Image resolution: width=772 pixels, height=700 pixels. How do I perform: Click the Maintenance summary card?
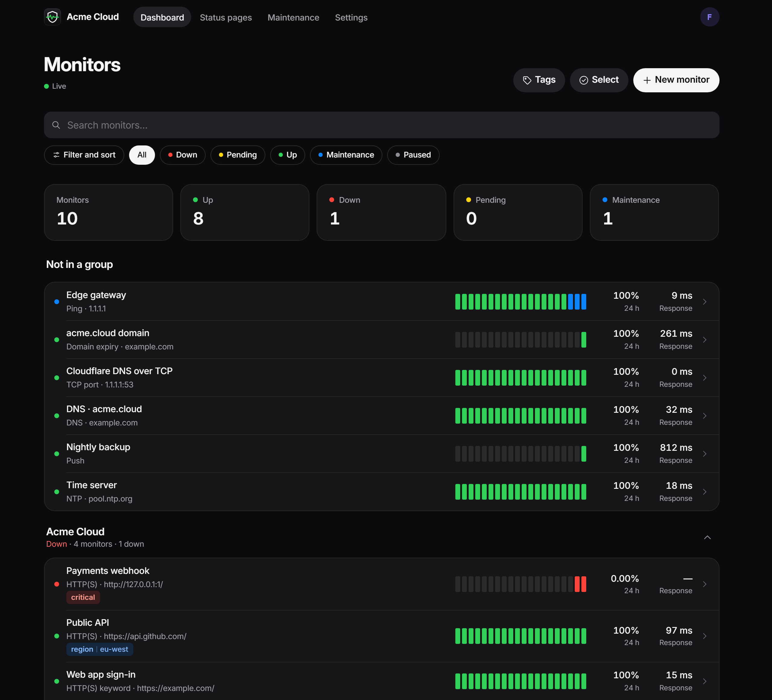654,212
